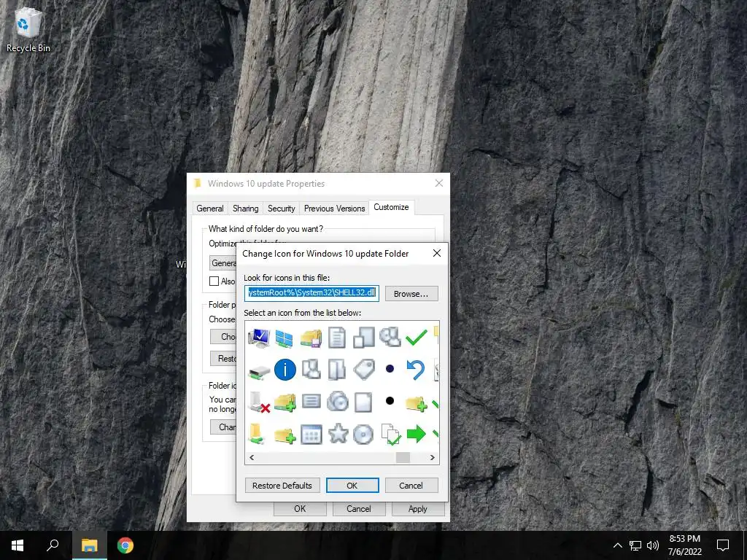
Task: Open File Explorer from the taskbar
Action: click(x=89, y=545)
